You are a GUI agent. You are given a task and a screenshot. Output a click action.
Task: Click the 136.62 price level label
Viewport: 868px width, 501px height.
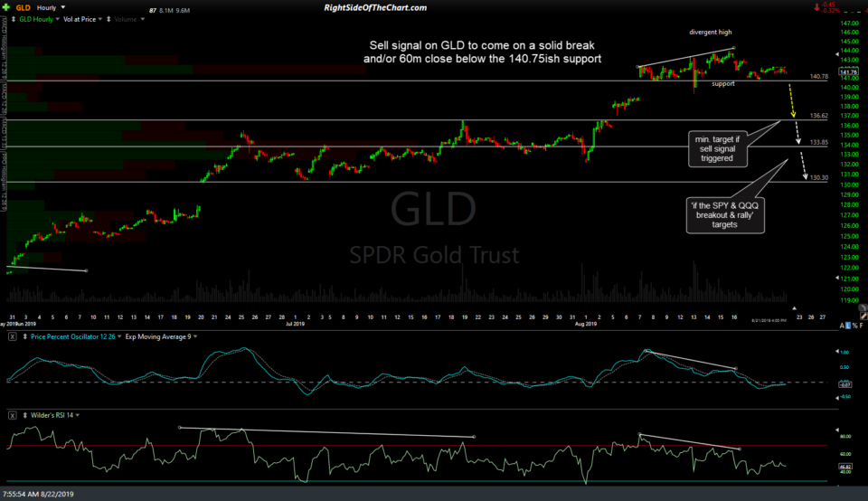point(819,116)
